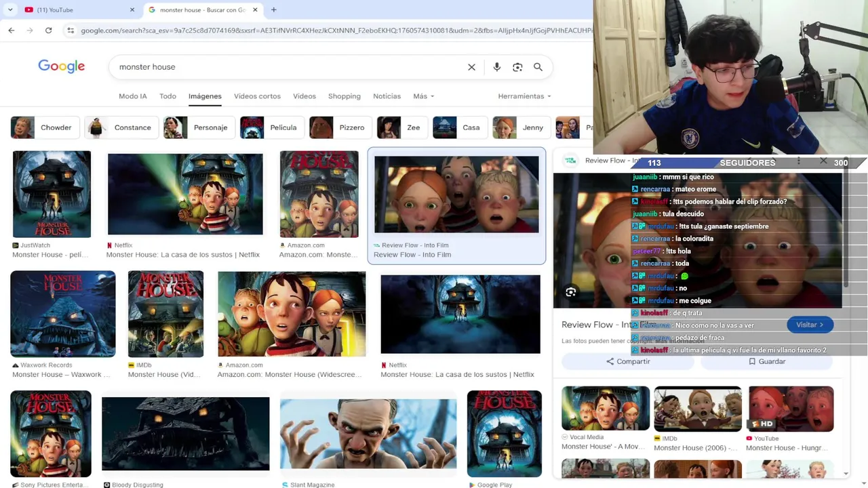The image size is (868, 488).
Task: Clear the search box with the X icon
Action: [471, 67]
